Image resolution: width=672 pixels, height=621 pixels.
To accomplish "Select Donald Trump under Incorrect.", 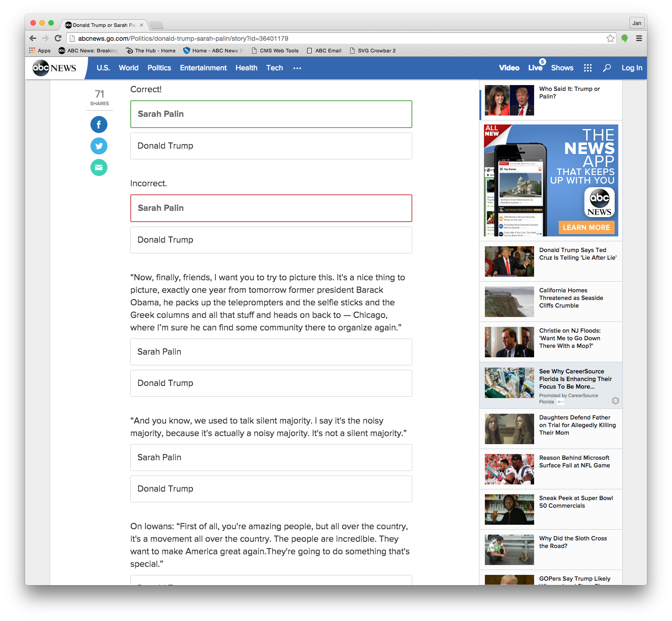I will 271,240.
